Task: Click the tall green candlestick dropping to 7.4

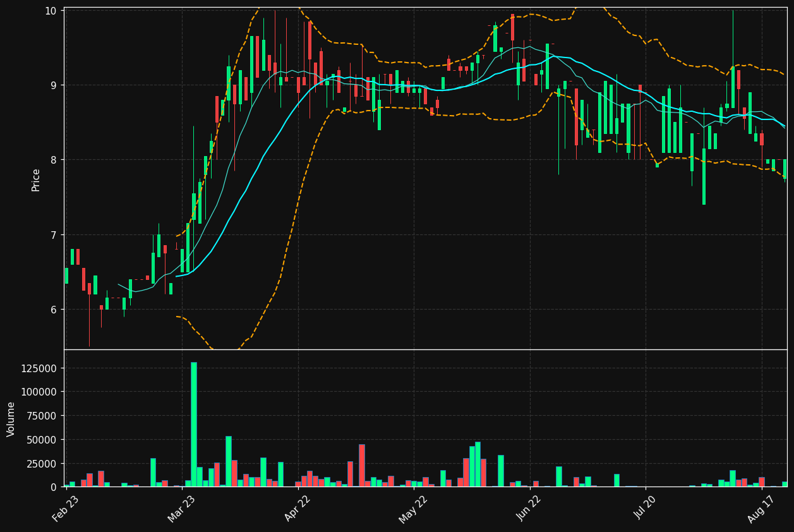Action: point(704,177)
